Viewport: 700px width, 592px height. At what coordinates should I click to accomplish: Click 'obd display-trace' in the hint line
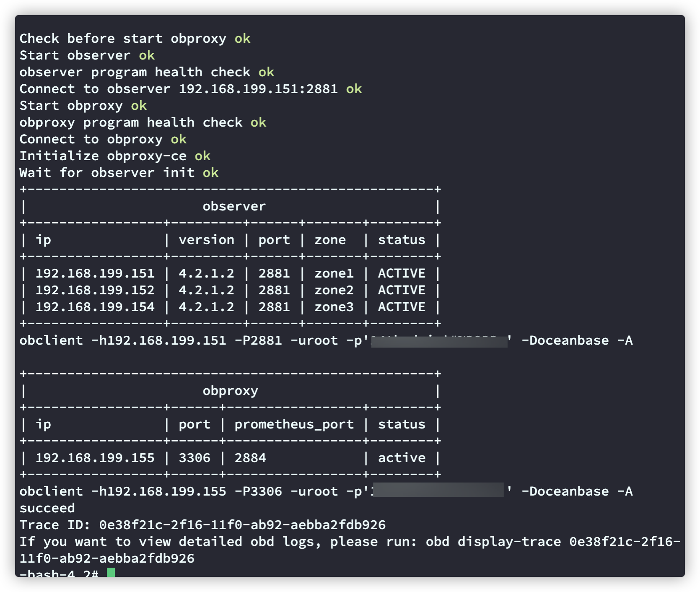493,542
